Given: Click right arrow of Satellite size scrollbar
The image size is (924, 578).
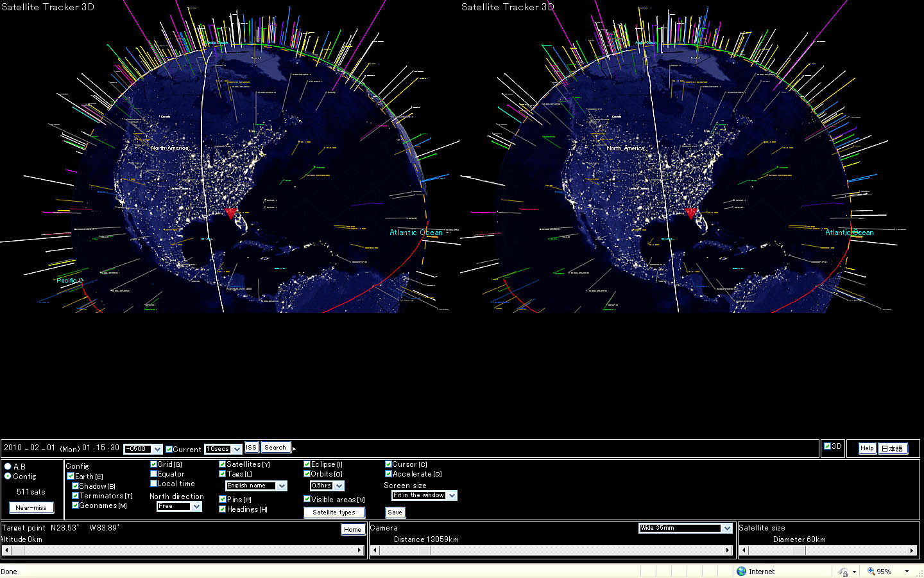Looking at the screenshot, I should (x=912, y=550).
